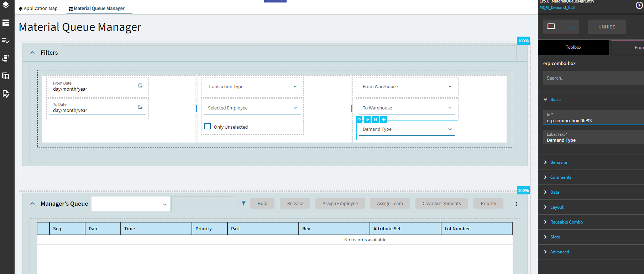This screenshot has height=274, width=644.
Task: Open the three-dot overflow menu in Manager's Queue
Action: (516, 204)
